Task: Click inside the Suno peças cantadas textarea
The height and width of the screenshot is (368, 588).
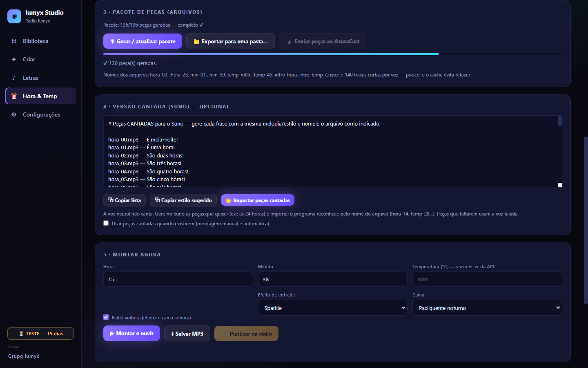Action: (332, 151)
